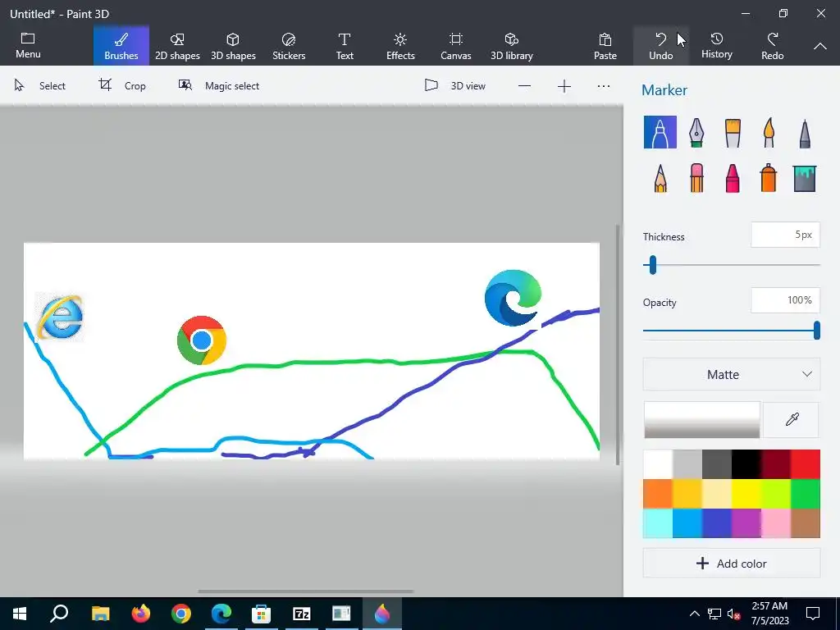Redo the last action

(x=773, y=46)
